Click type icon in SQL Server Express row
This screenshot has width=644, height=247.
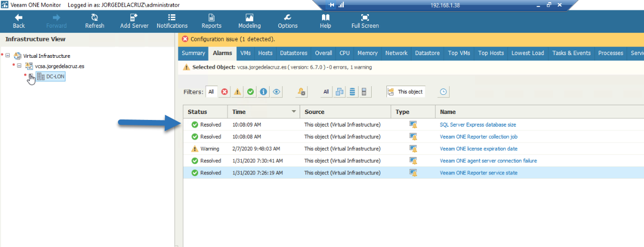coord(413,125)
